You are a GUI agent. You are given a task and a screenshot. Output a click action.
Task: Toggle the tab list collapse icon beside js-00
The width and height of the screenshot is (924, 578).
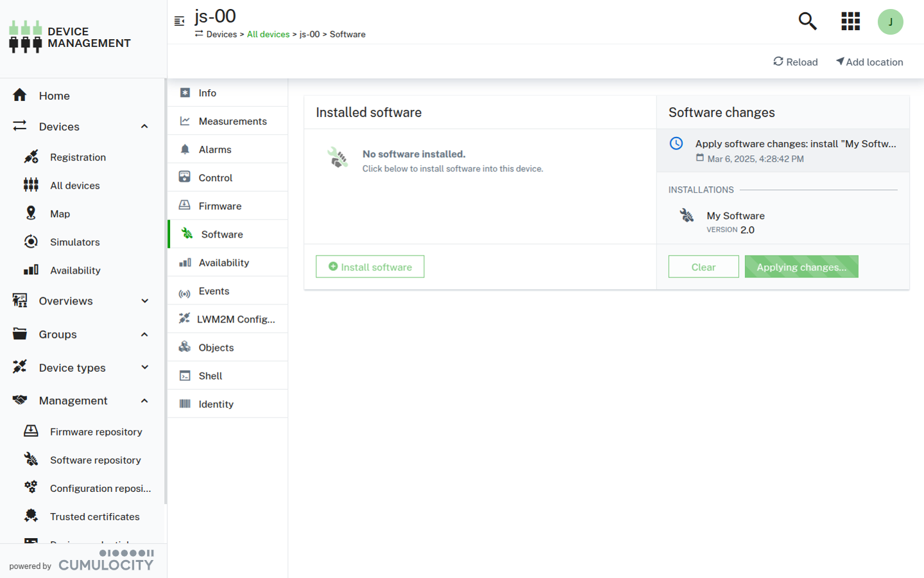click(180, 21)
